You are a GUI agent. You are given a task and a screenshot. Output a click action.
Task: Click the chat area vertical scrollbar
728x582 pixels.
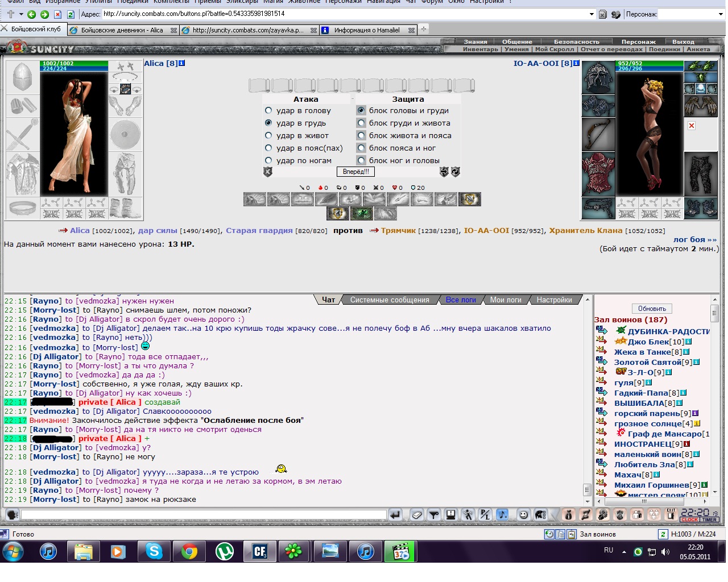(588, 401)
